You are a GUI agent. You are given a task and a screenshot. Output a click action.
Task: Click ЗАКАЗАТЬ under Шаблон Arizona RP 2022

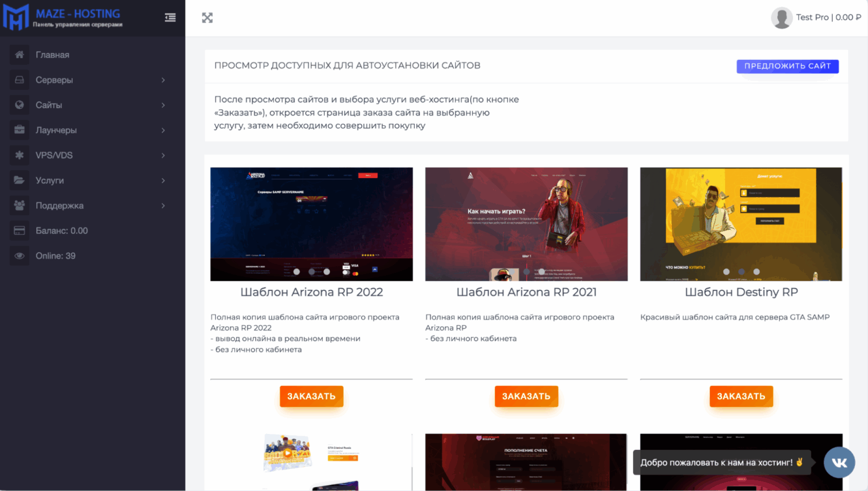[x=311, y=396]
